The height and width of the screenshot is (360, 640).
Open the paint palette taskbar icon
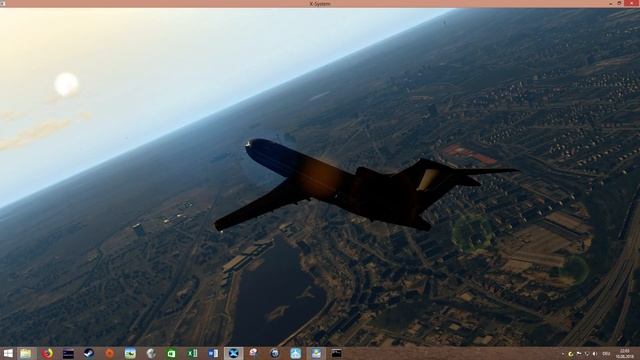coord(254,353)
